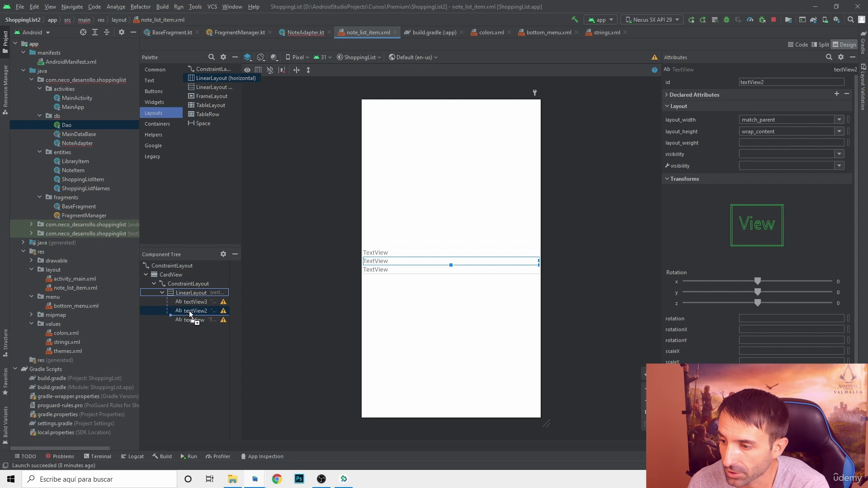Viewport: 868px width, 488px height.
Task: Switch to colors.xml tab
Action: click(491, 32)
